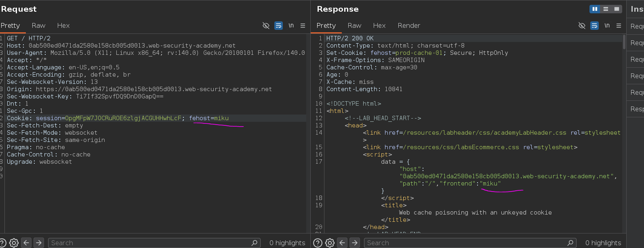Click the HTTP/2 200 OK status line

click(350, 38)
